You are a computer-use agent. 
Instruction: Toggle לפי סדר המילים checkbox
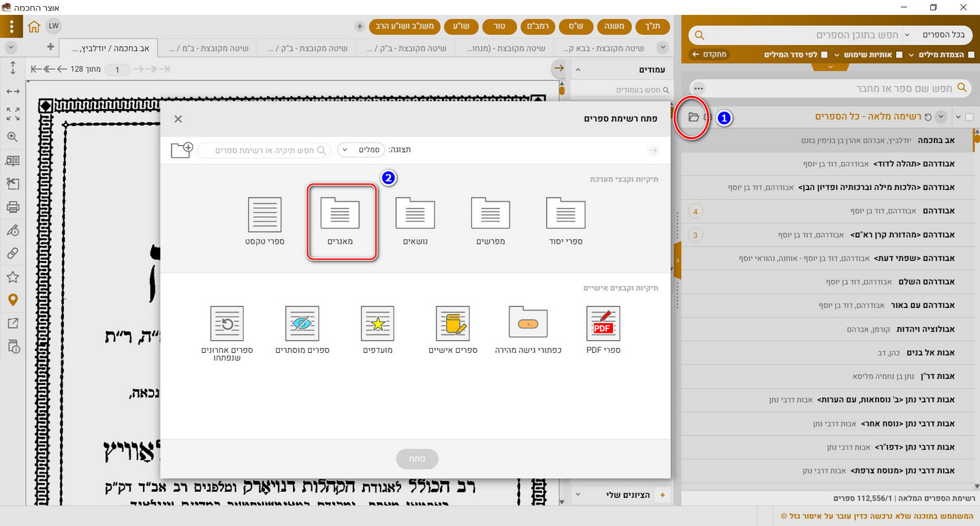[824, 55]
